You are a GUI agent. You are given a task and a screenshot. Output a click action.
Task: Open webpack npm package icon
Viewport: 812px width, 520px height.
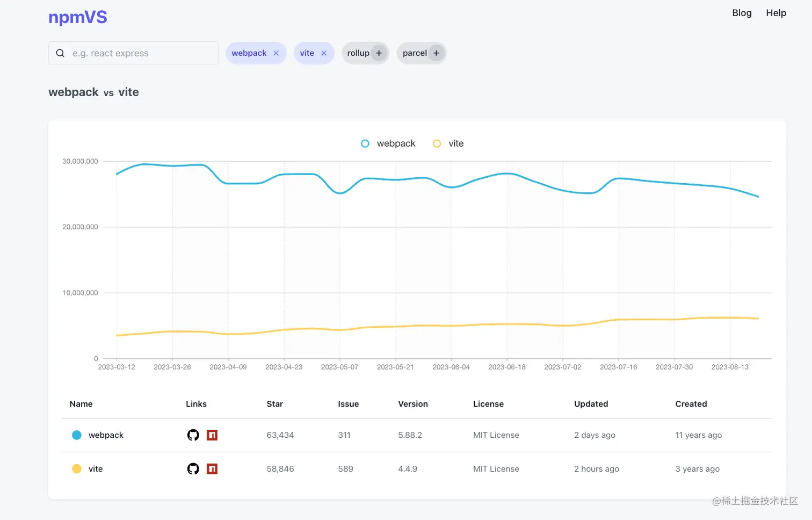click(x=212, y=435)
